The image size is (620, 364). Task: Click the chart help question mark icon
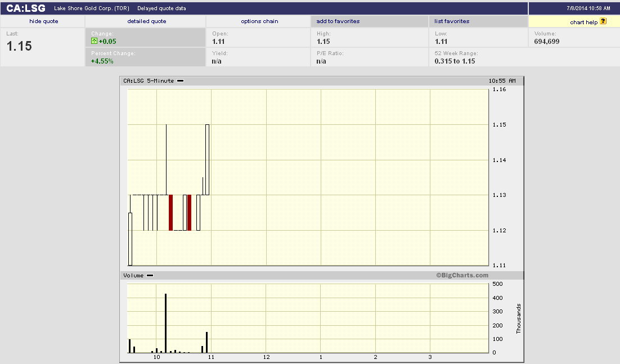point(603,21)
